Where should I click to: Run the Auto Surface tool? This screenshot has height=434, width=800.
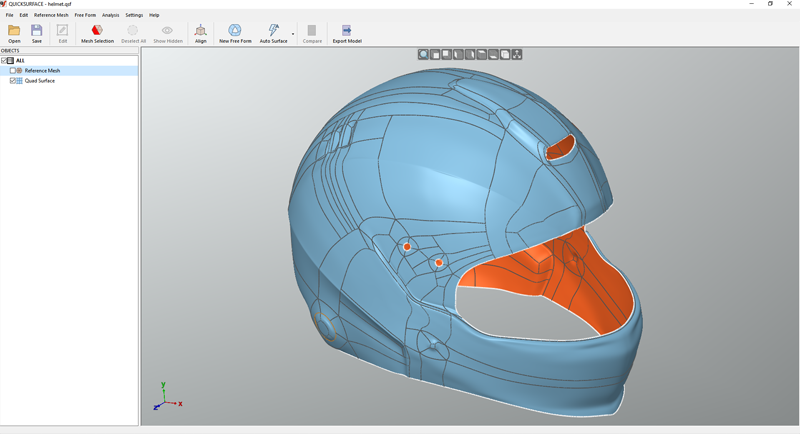coord(272,32)
